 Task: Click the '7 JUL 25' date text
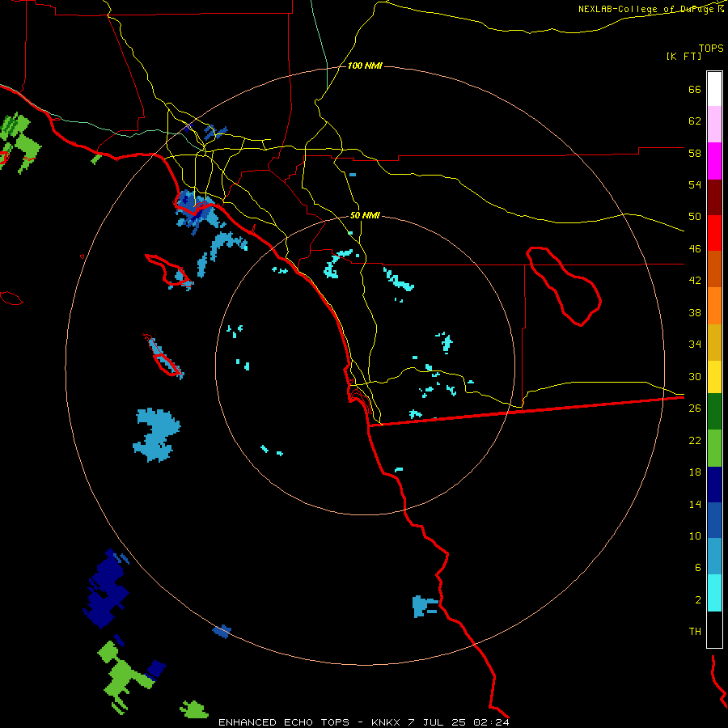pyautogui.click(x=437, y=722)
